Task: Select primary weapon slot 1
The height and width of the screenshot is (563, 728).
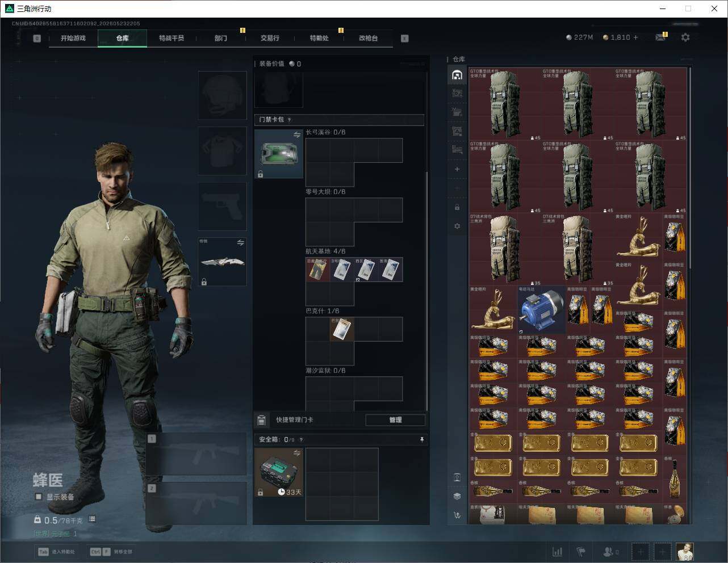Action: [x=196, y=454]
